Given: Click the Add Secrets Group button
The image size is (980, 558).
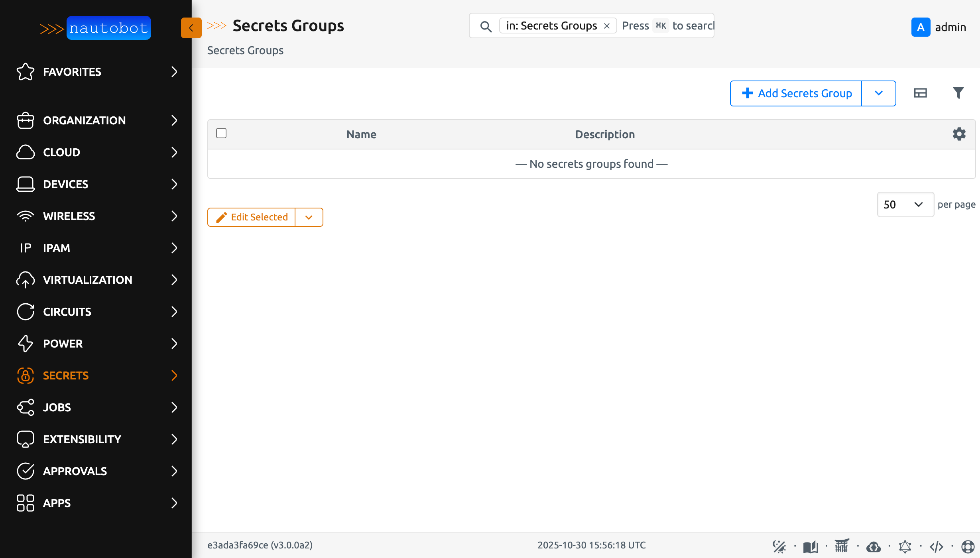Looking at the screenshot, I should point(795,93).
